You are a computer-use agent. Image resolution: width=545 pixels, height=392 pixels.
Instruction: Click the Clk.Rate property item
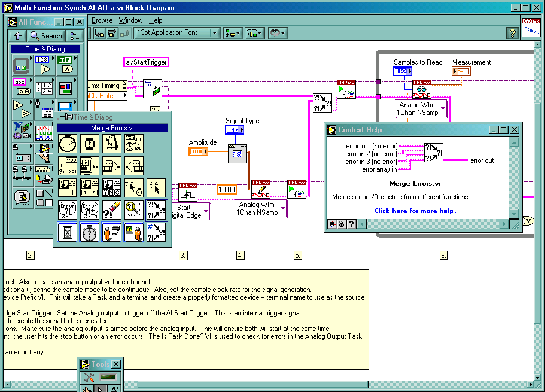[x=108, y=96]
